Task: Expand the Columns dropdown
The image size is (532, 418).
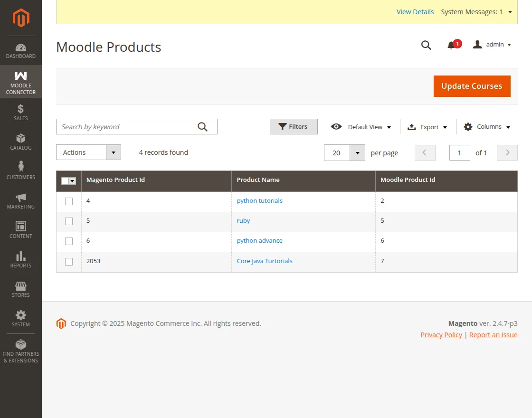Action: (487, 127)
